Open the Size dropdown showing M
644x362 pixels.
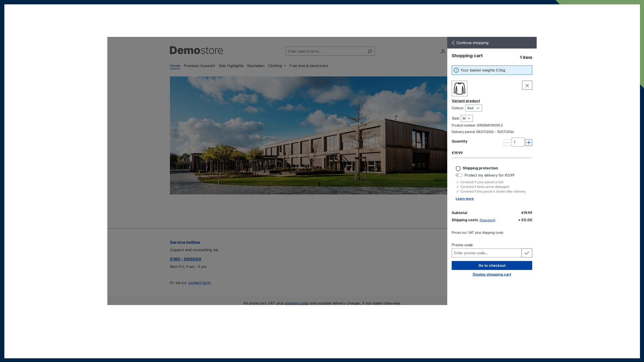click(x=467, y=118)
